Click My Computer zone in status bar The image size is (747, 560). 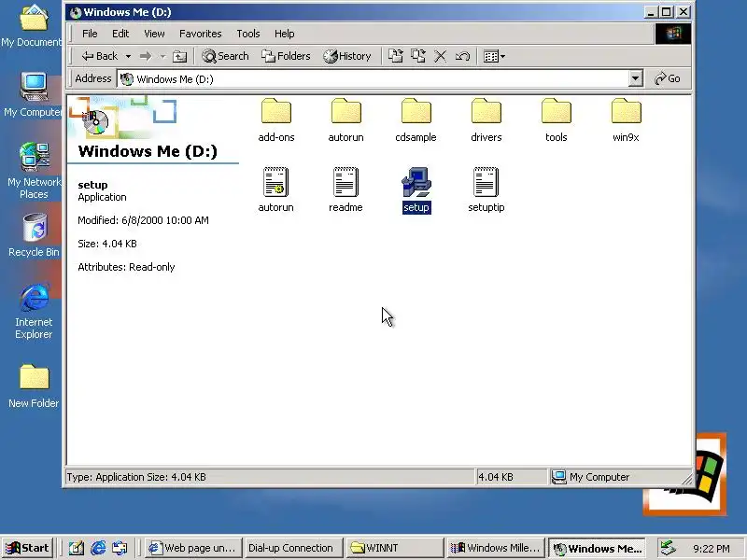[x=618, y=477]
